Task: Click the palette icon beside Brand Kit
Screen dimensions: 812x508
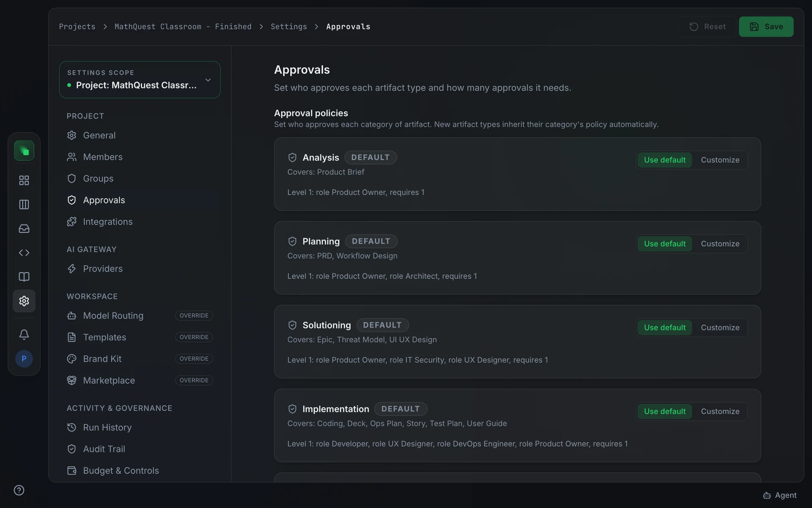Action: click(72, 359)
